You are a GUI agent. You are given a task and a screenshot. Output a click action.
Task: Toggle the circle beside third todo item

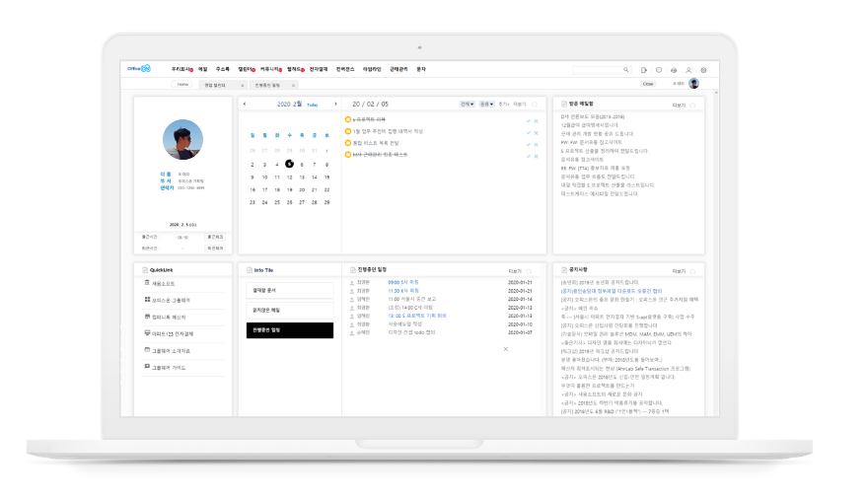pyautogui.click(x=348, y=143)
